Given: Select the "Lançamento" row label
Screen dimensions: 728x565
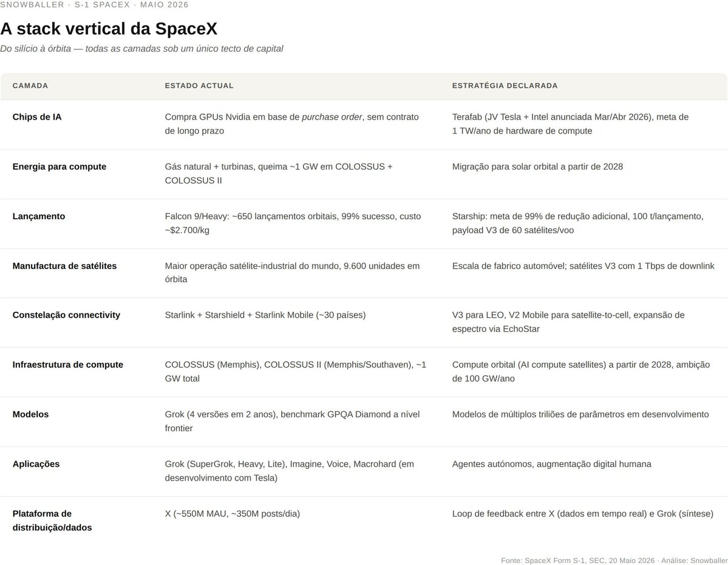Looking at the screenshot, I should pos(38,216).
